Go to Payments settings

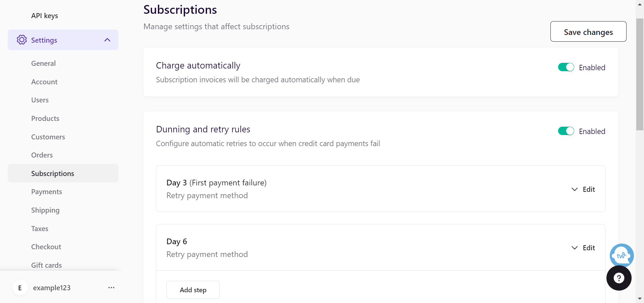(47, 192)
